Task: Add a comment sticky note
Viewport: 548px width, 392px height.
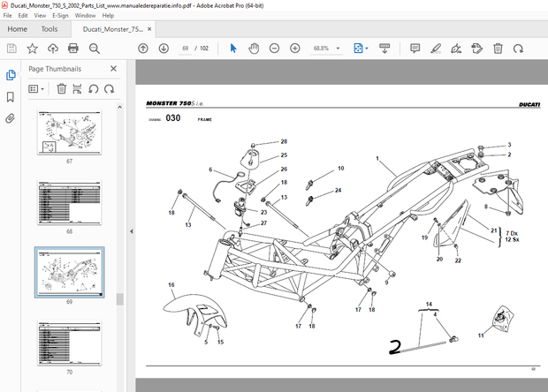Action: (415, 49)
